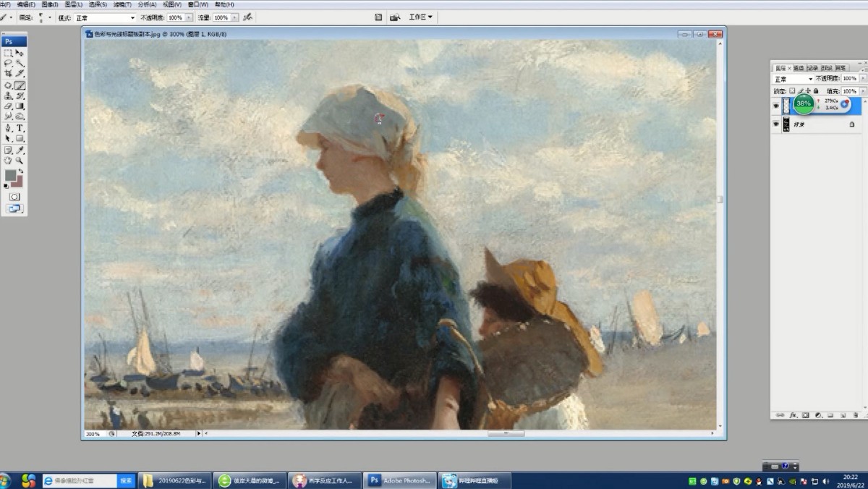
Task: Toggle lock image pixels
Action: point(800,91)
